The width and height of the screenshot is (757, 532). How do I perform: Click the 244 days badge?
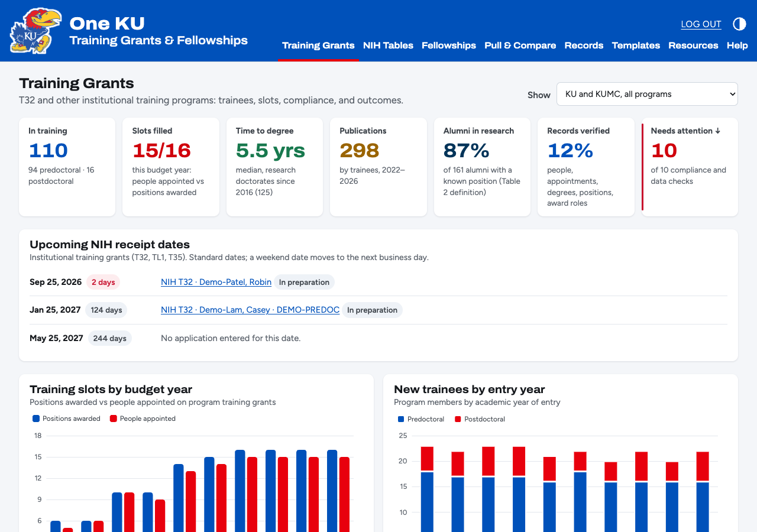coord(110,338)
